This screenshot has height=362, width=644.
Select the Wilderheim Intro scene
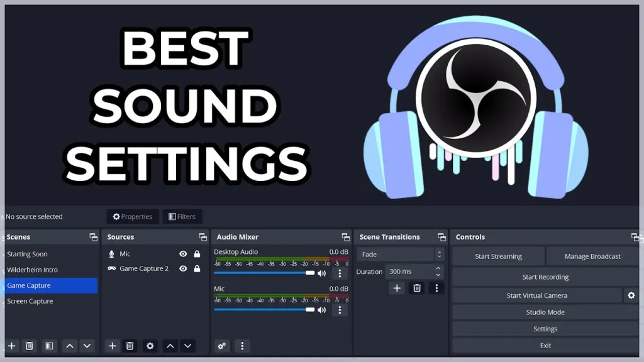tap(51, 270)
